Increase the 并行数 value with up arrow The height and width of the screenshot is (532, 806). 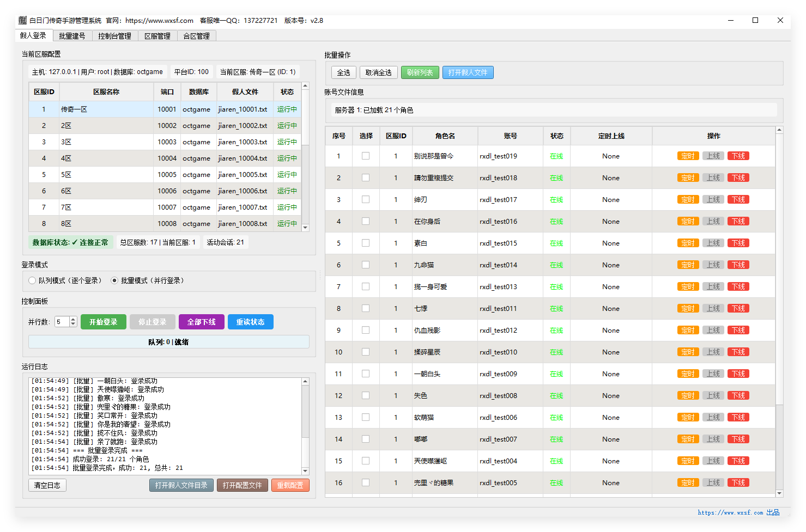coord(74,319)
